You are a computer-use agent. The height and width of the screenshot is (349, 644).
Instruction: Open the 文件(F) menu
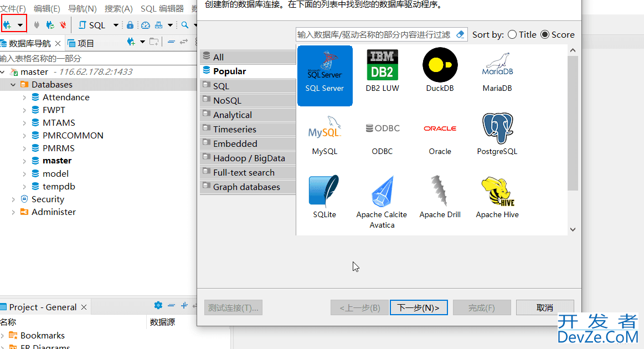click(13, 9)
